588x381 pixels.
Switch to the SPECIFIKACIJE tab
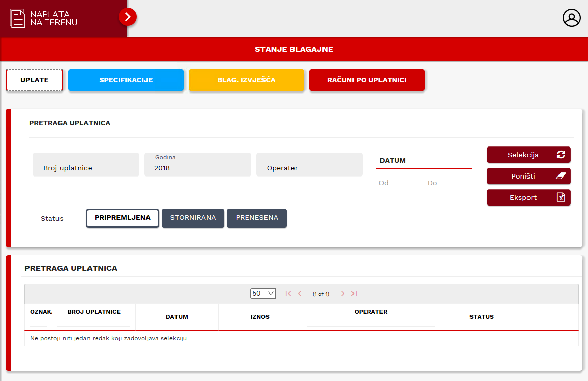coord(126,80)
